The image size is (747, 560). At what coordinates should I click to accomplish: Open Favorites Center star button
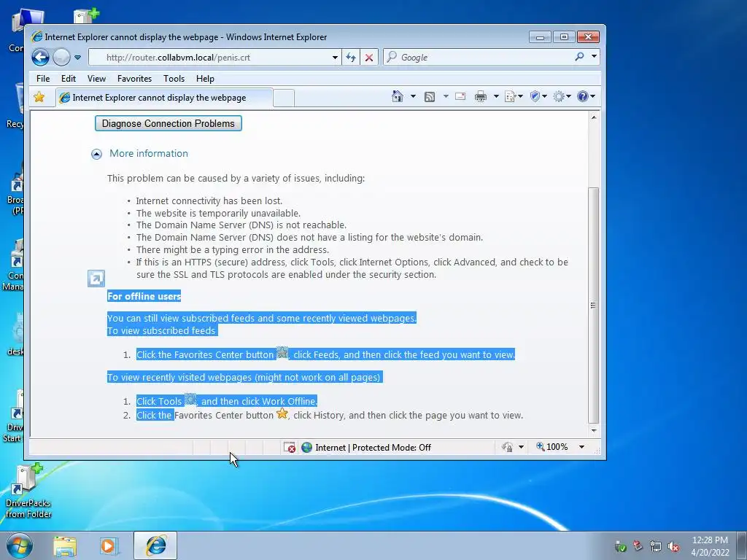(39, 97)
